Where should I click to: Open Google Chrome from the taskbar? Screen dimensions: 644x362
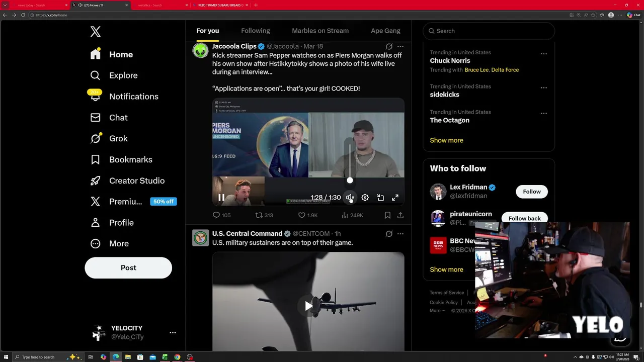(177, 357)
